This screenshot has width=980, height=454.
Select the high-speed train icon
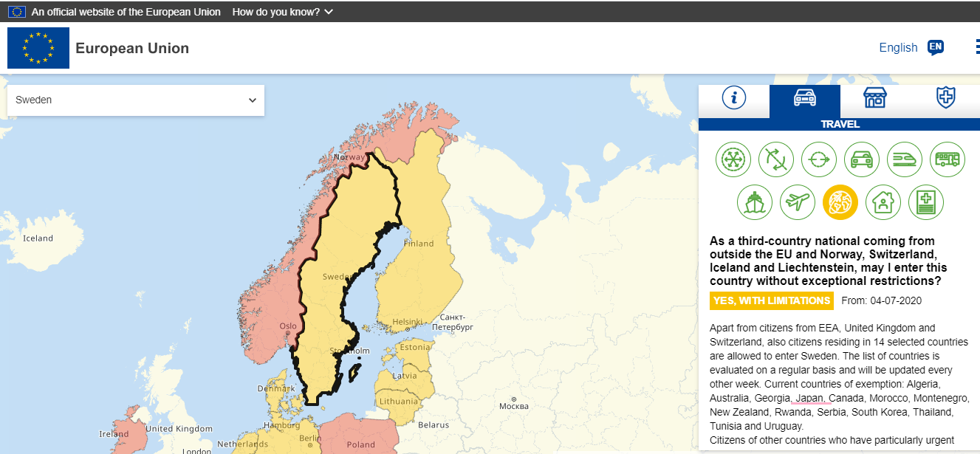pos(905,159)
